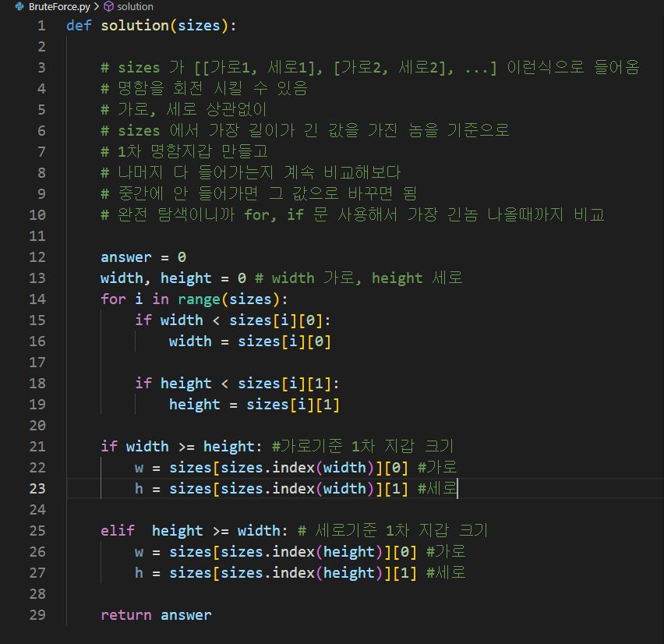Click if keyword on line 21
Image resolution: width=664 pixels, height=644 pixels.
pos(109,446)
